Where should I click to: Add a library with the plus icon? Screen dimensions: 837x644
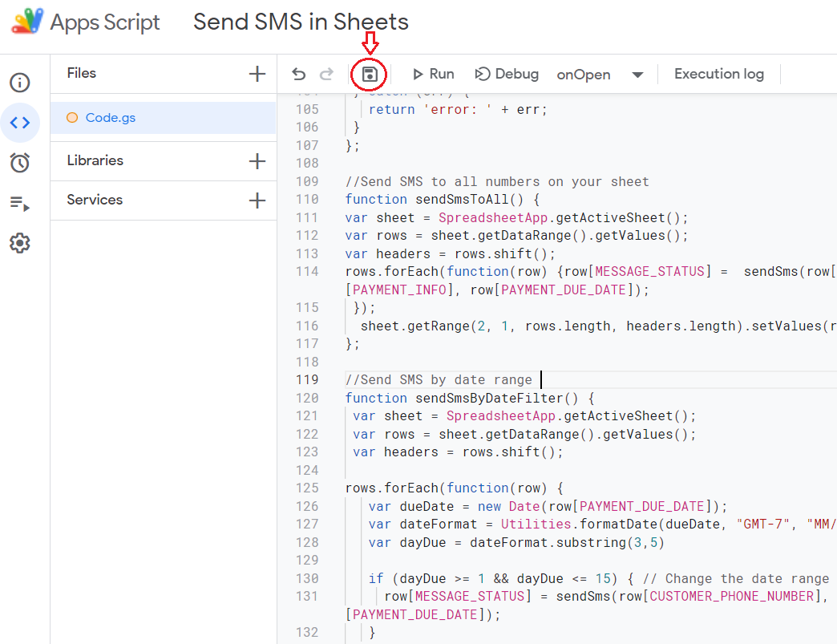point(257,160)
